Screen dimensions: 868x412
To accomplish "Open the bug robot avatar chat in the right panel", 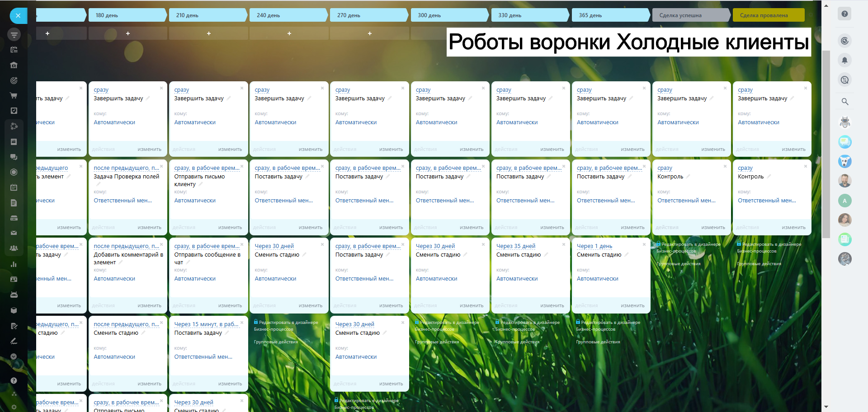I will (844, 122).
